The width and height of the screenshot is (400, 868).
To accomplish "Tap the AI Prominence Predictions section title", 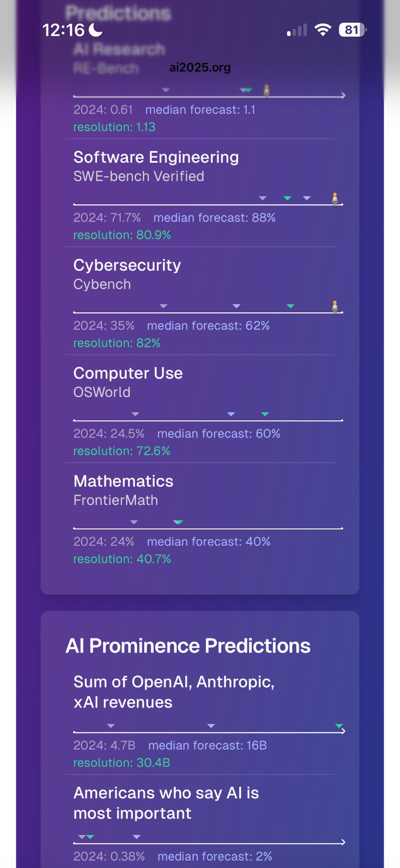I will (188, 646).
